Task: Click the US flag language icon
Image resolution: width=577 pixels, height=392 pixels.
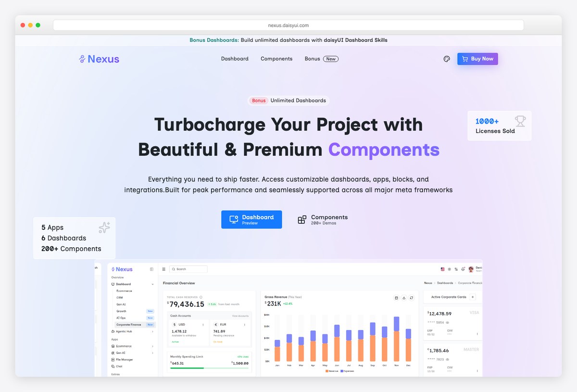Action: point(442,269)
